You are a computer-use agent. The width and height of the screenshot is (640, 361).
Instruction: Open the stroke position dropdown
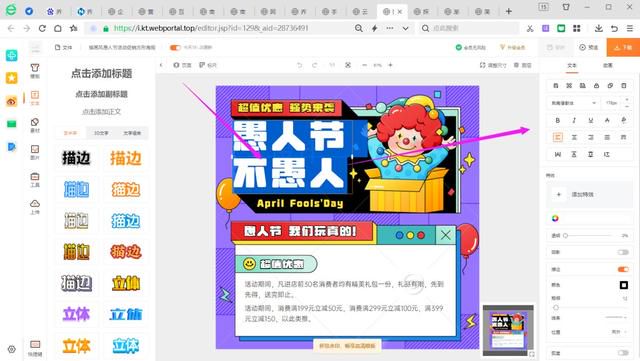(619, 332)
